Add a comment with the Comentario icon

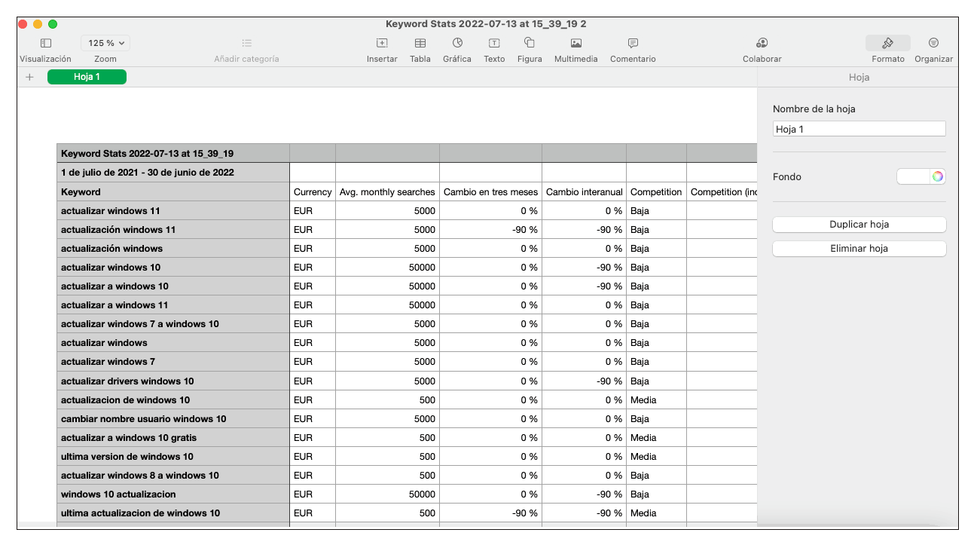[x=633, y=44]
